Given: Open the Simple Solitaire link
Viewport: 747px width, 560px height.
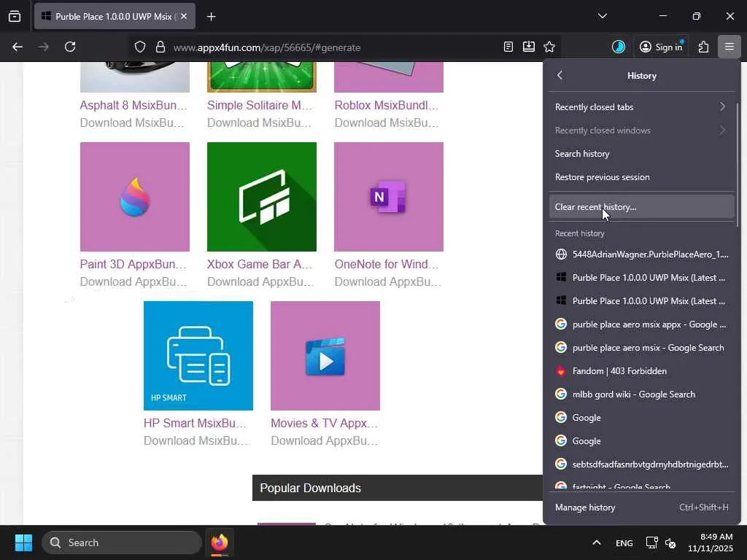Looking at the screenshot, I should click(x=260, y=105).
